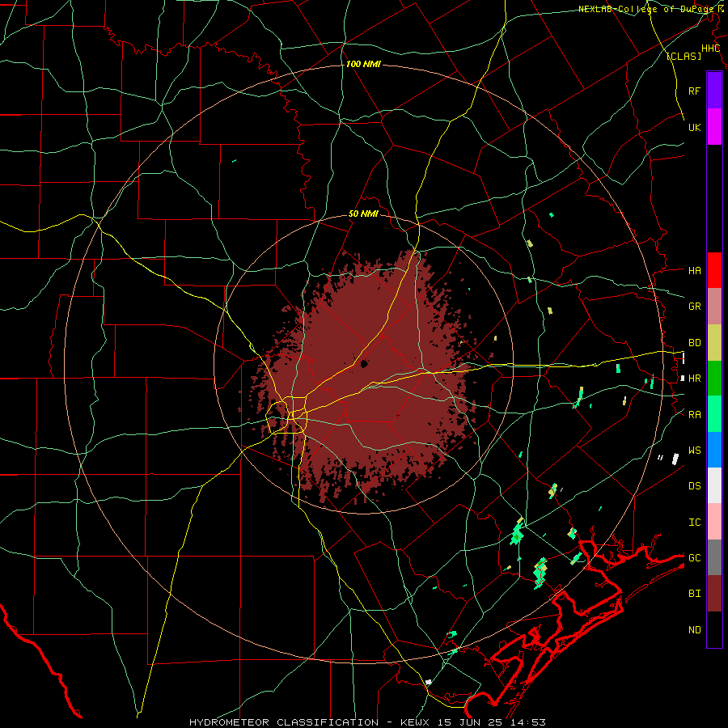Click the 100 NMI range ring label

coord(363,64)
